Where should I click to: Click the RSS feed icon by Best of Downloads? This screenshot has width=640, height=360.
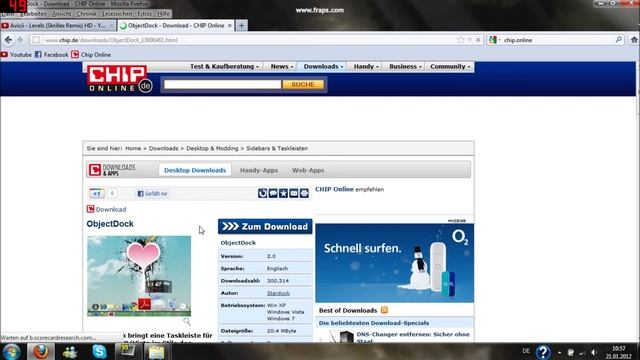click(384, 310)
